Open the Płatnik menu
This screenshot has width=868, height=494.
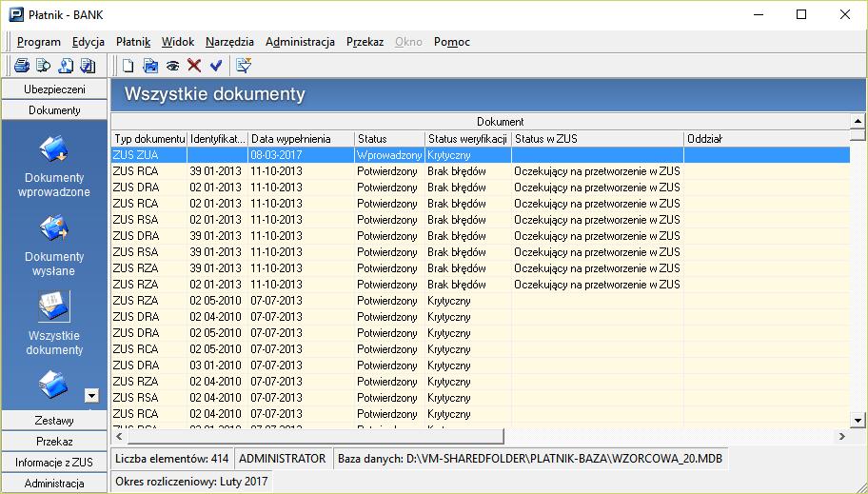[133, 42]
